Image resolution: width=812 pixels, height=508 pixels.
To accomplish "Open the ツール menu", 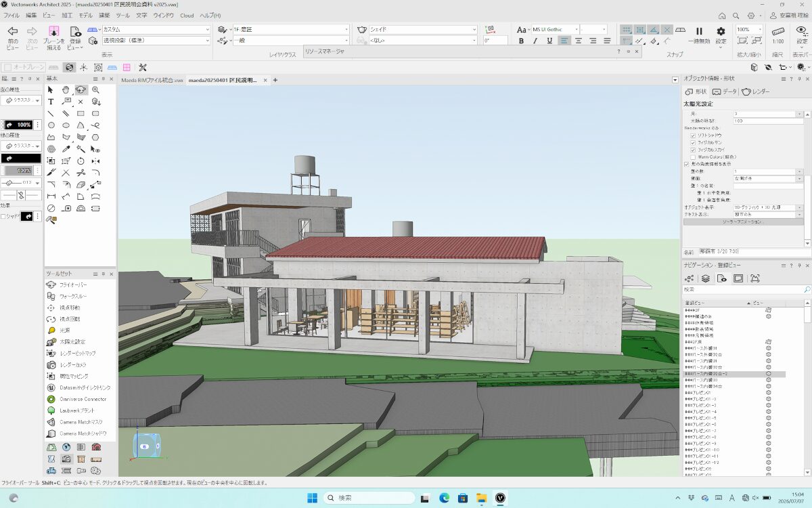I will pyautogui.click(x=122, y=15).
